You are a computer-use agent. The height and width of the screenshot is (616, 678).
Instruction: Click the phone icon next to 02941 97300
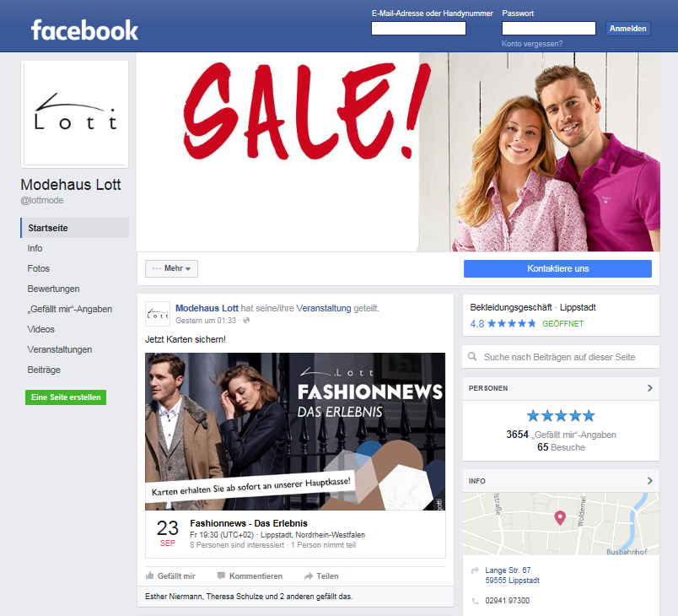coord(476,601)
